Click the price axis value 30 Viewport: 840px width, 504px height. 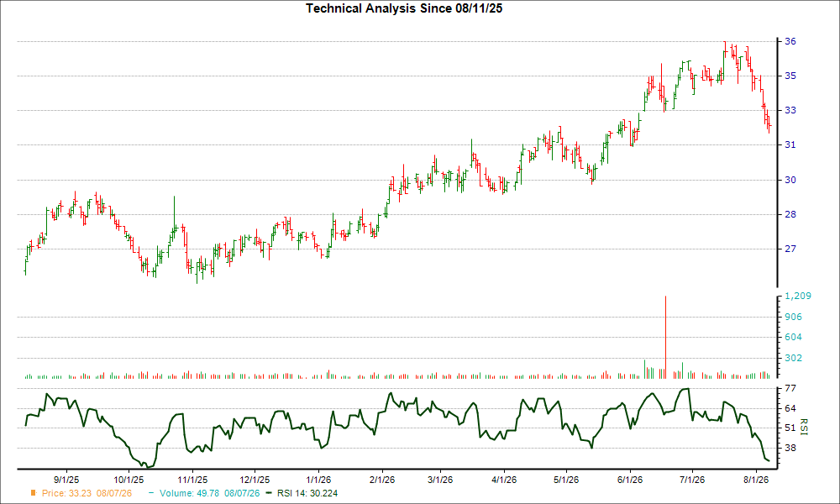coord(790,180)
